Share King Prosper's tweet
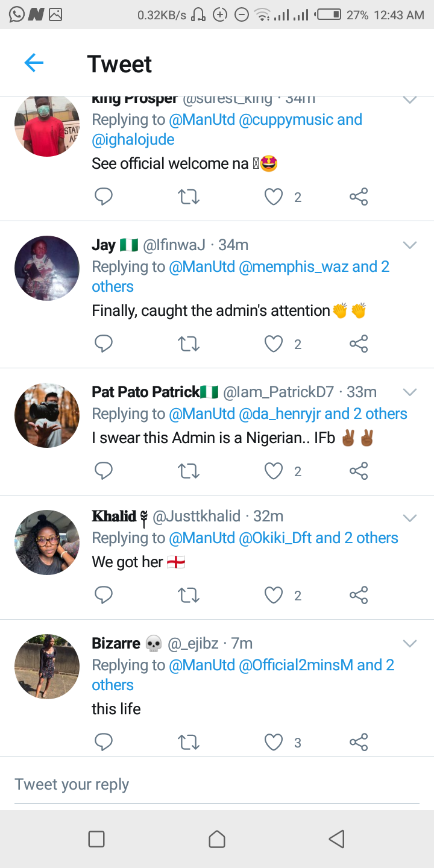Viewport: 434px width, 868px height. tap(359, 197)
